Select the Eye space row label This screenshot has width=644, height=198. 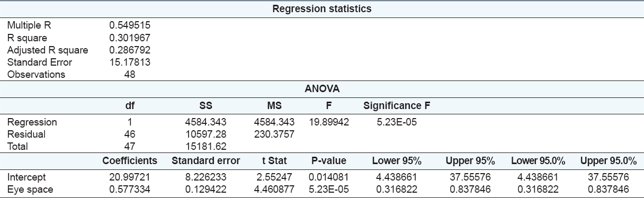pyautogui.click(x=30, y=190)
